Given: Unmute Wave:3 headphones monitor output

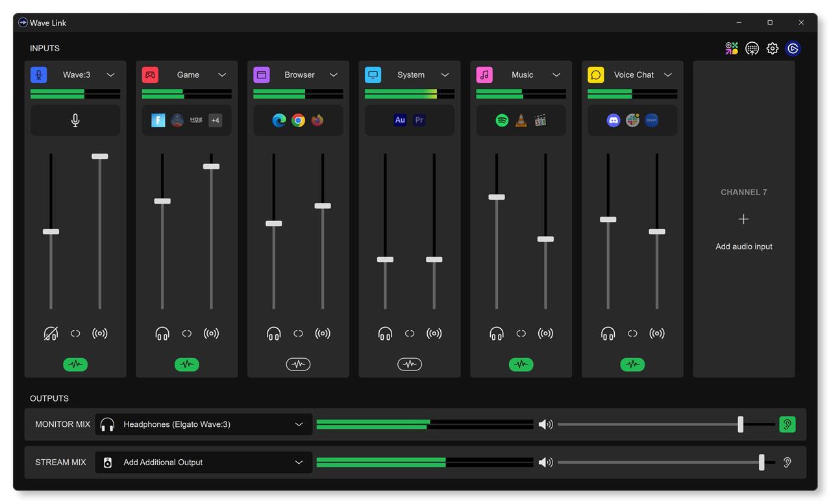Looking at the screenshot, I should click(51, 333).
